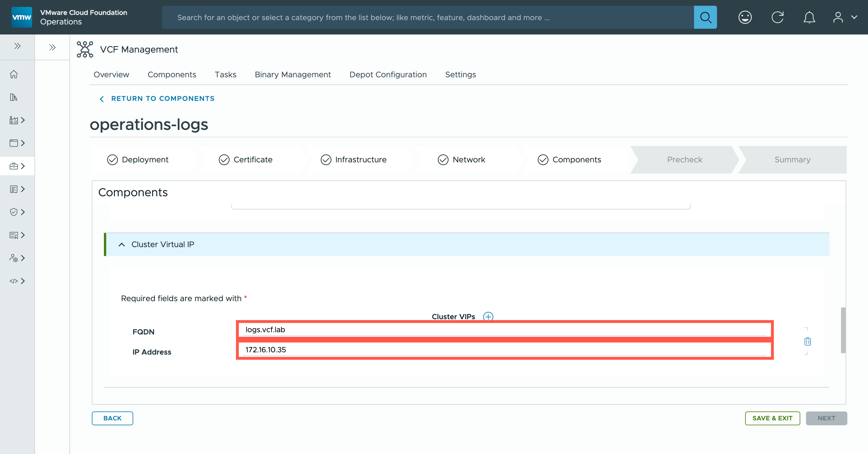Click the refresh icon in header
The image size is (868, 454).
tap(777, 17)
